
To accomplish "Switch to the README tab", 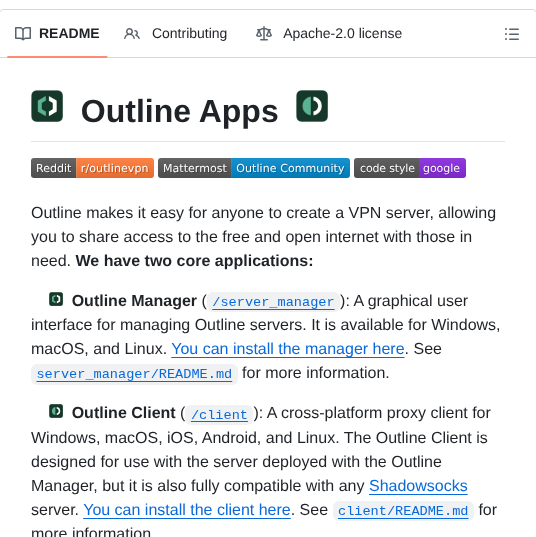I will pos(57,34).
